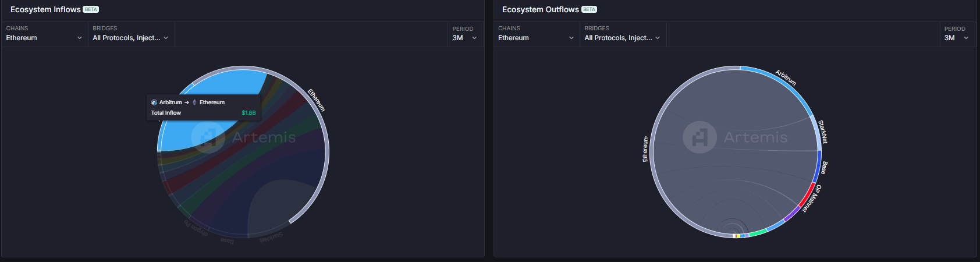
Task: Open the Chains dropdown in Ecosystem Inflows
Action: click(x=44, y=34)
